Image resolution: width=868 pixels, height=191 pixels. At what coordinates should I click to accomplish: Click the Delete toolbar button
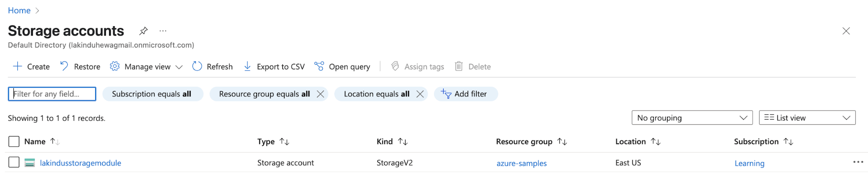473,66
